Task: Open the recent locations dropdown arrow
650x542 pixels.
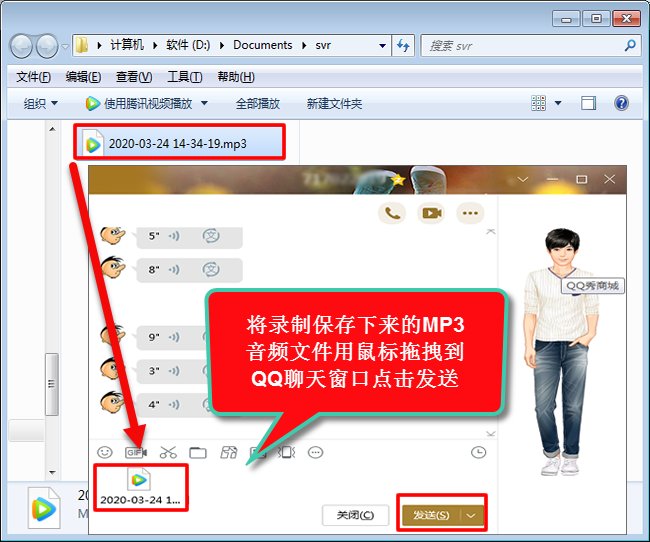Action: pyautogui.click(x=65, y=46)
